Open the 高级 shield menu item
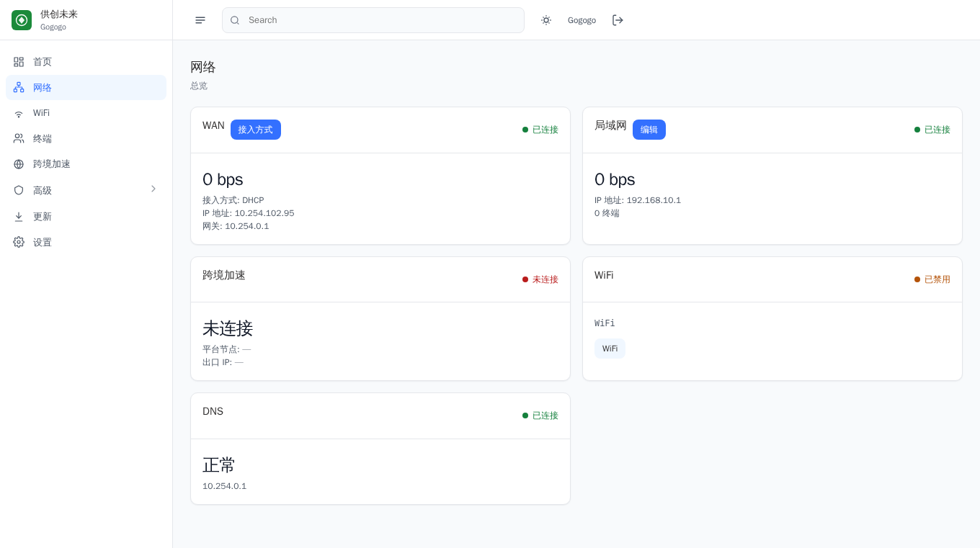The width and height of the screenshot is (980, 548). 86,190
